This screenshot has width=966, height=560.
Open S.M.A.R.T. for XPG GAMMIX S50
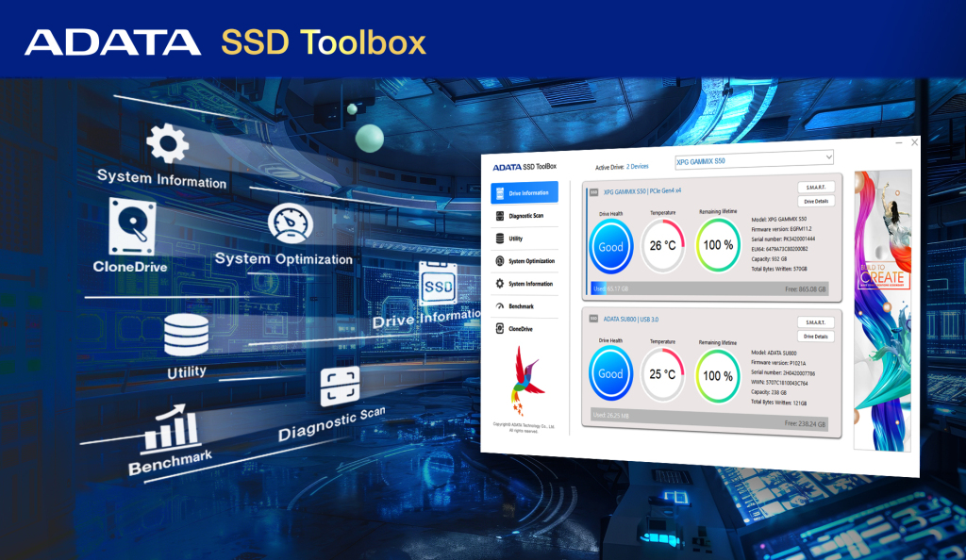(816, 187)
